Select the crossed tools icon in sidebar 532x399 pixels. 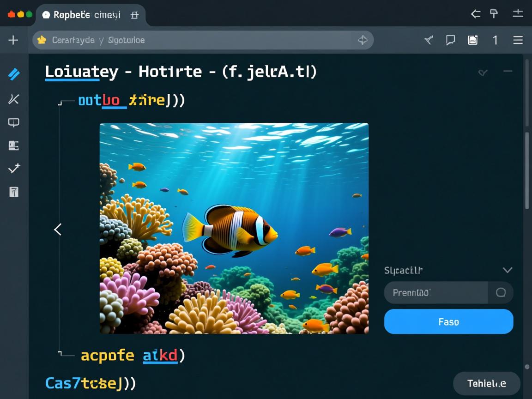[x=14, y=98]
